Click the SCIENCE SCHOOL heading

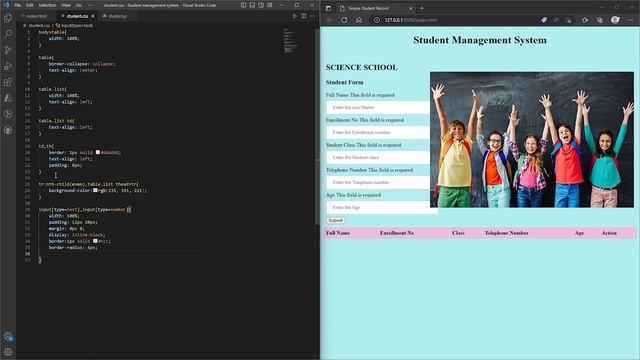point(362,67)
